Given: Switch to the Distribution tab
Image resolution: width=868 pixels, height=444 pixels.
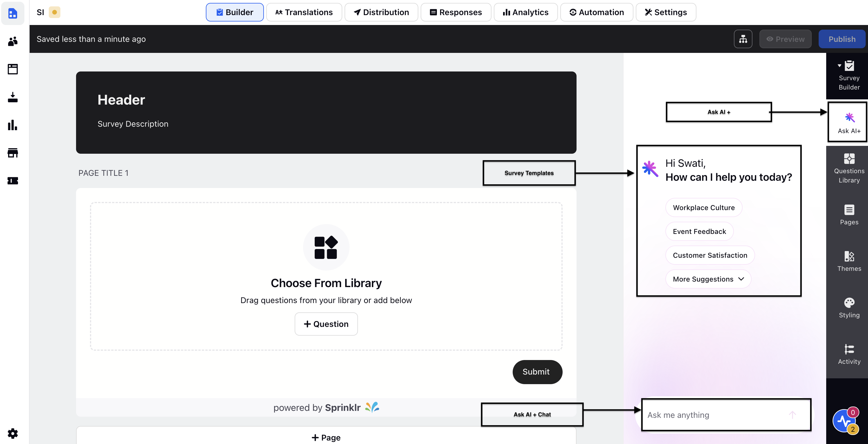Looking at the screenshot, I should [381, 12].
